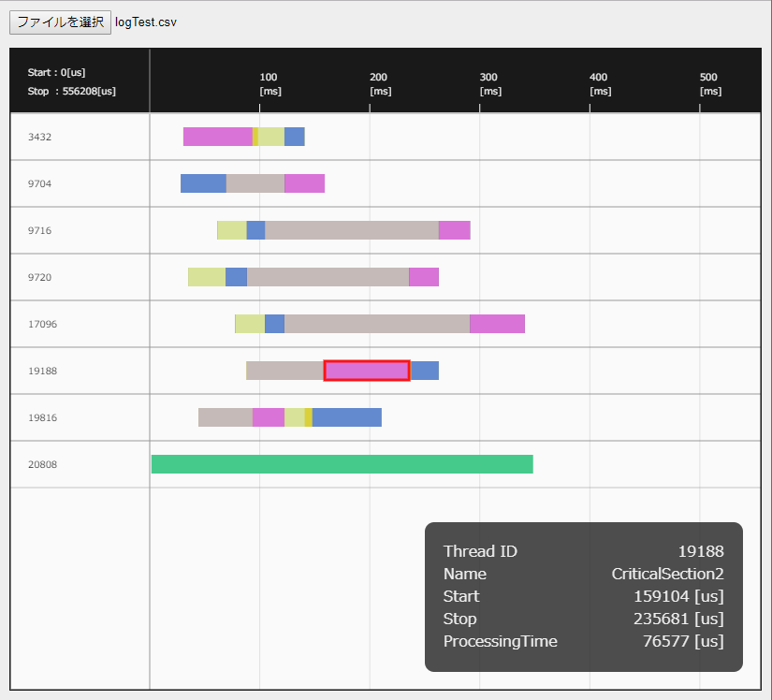
Task: Click the 76577 [us] processing time value
Action: pos(683,641)
